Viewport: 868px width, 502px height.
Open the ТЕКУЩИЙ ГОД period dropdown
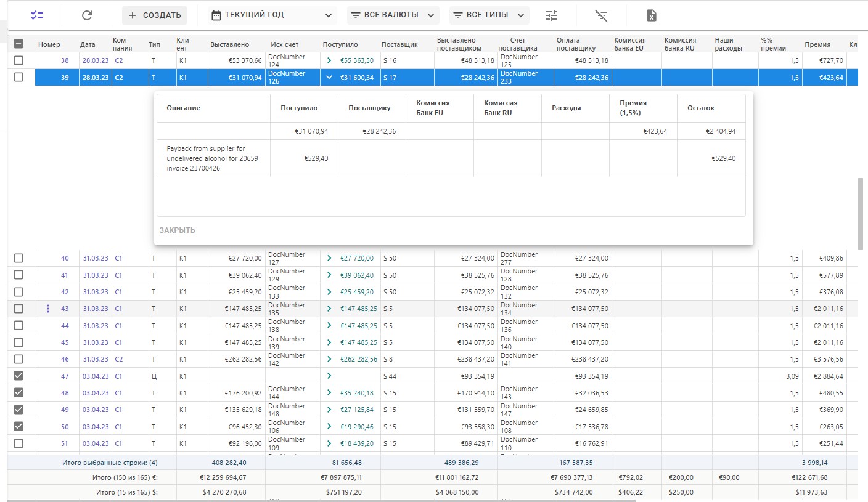click(x=273, y=15)
